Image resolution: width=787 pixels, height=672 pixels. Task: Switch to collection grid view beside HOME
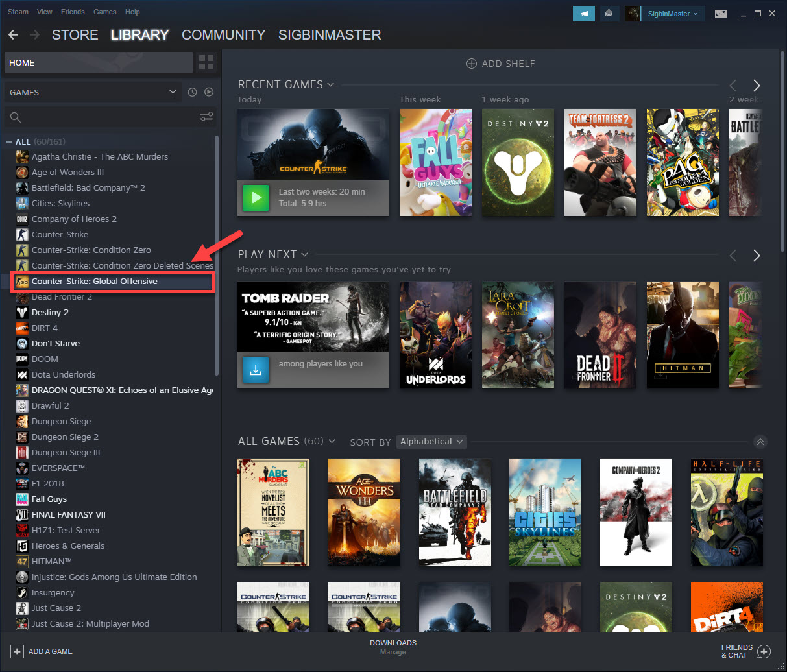[206, 62]
